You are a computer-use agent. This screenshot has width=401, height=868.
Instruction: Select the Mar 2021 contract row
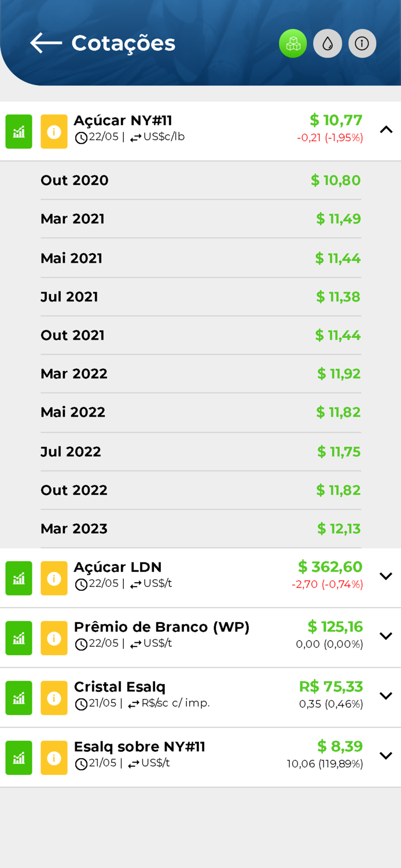pos(201,219)
